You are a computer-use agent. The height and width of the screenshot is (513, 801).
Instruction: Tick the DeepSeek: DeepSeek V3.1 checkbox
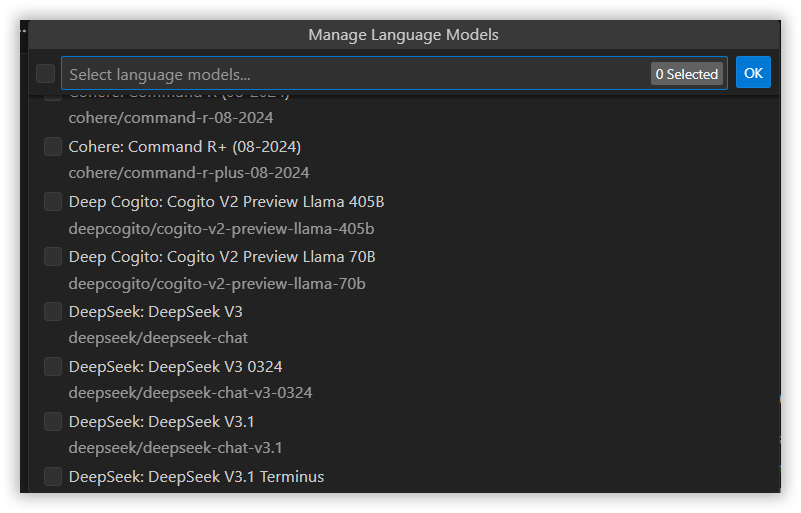(x=53, y=422)
